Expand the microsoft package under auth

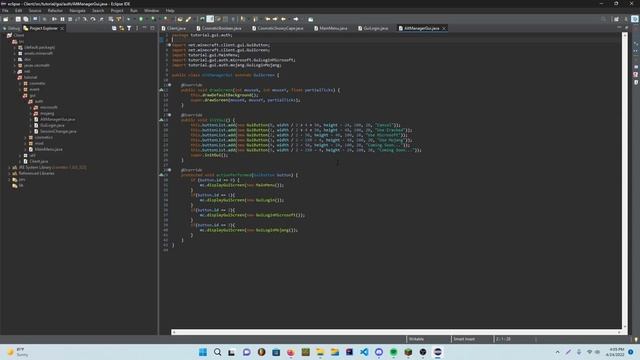pos(31,107)
